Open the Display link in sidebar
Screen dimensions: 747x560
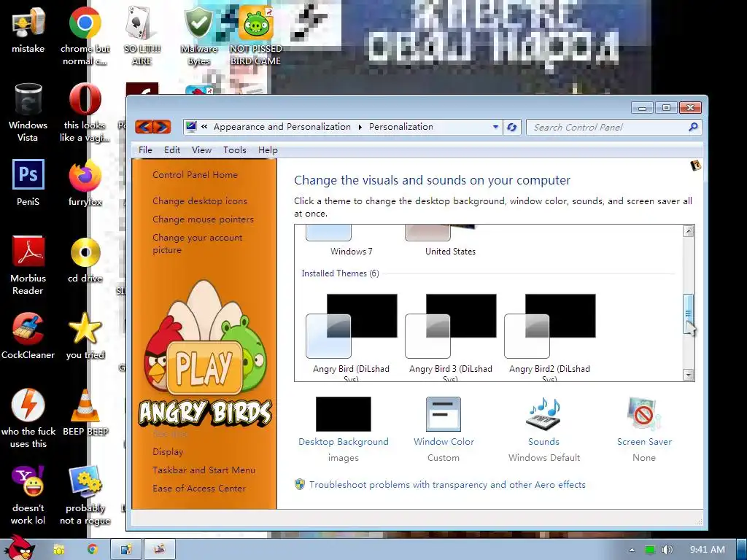pyautogui.click(x=168, y=452)
